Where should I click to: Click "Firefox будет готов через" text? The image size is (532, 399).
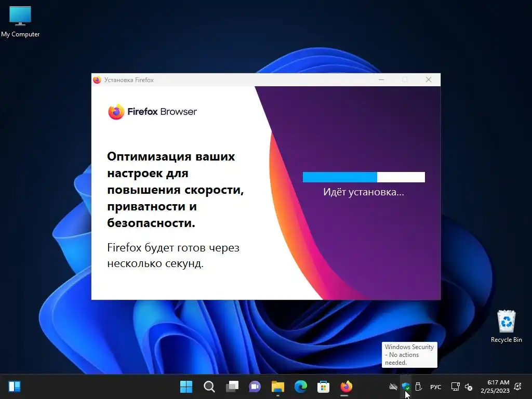(x=174, y=248)
